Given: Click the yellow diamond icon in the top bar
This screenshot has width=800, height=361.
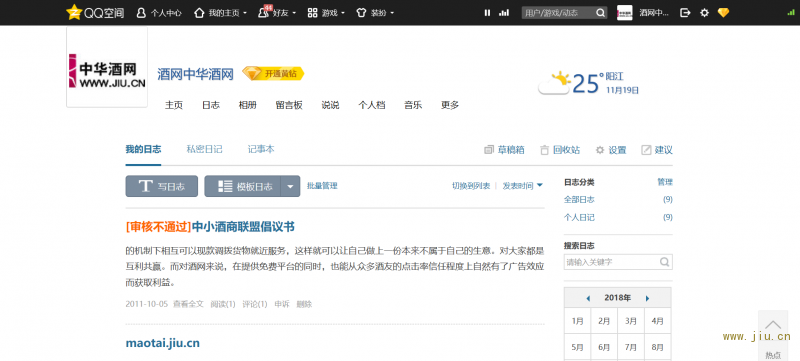Looking at the screenshot, I should click(723, 13).
